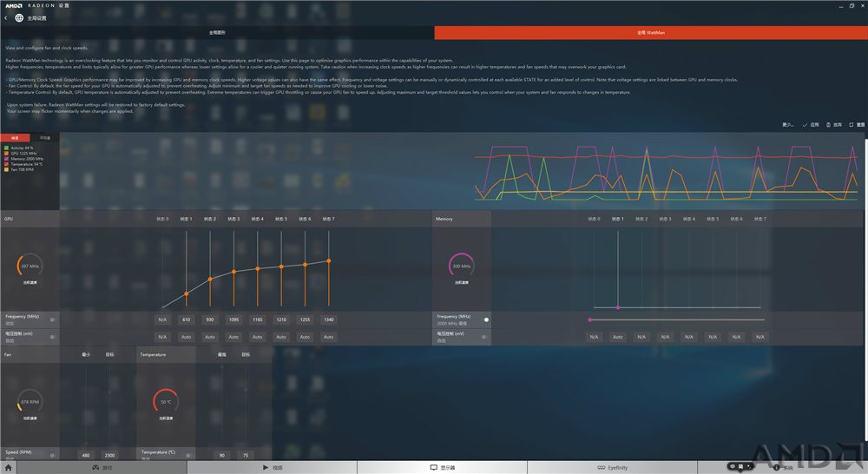The width and height of the screenshot is (868, 474).
Task: Click the Memory frequency horizontal slider handle
Action: click(590, 319)
